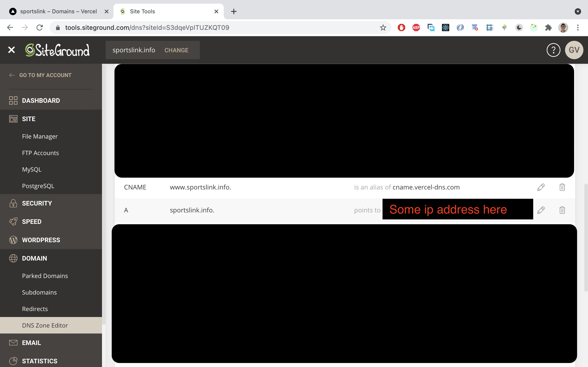Open the Dashboard section icon
588x367 pixels.
click(13, 100)
